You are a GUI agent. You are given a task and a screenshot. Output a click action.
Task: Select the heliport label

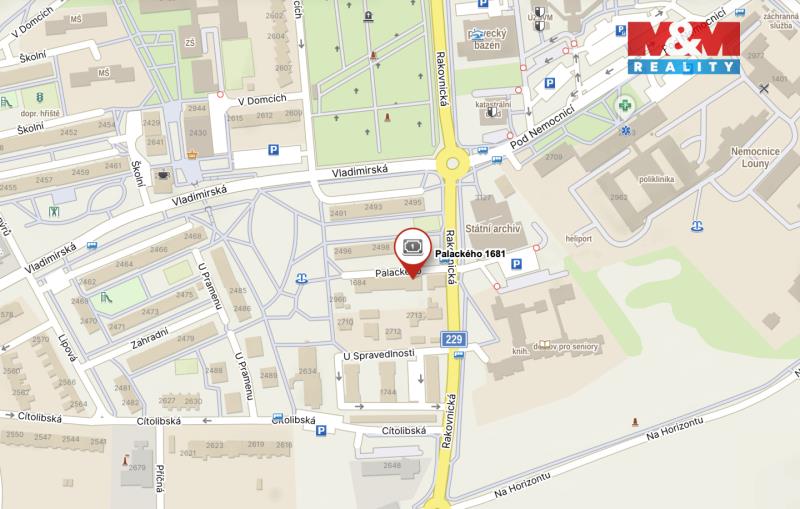579,239
